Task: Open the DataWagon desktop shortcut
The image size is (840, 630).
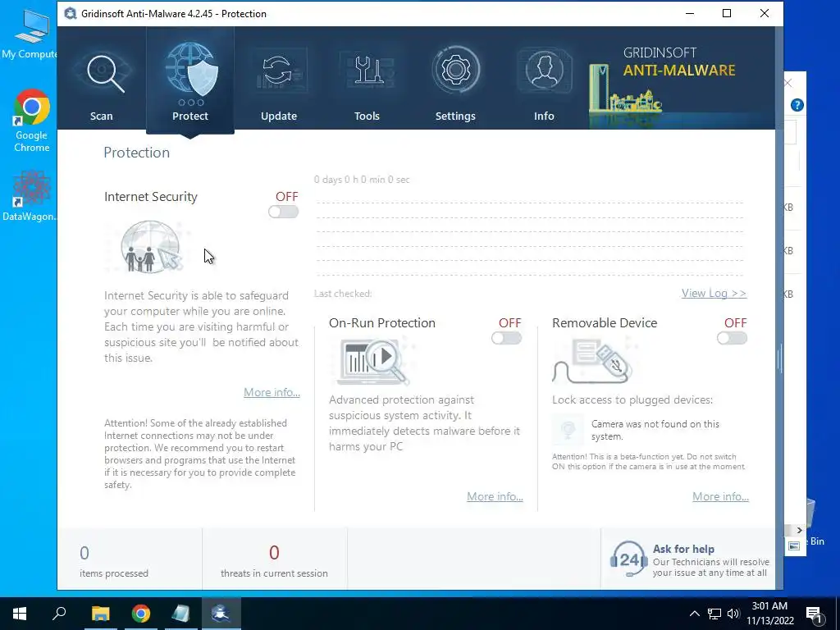Action: tap(30, 195)
